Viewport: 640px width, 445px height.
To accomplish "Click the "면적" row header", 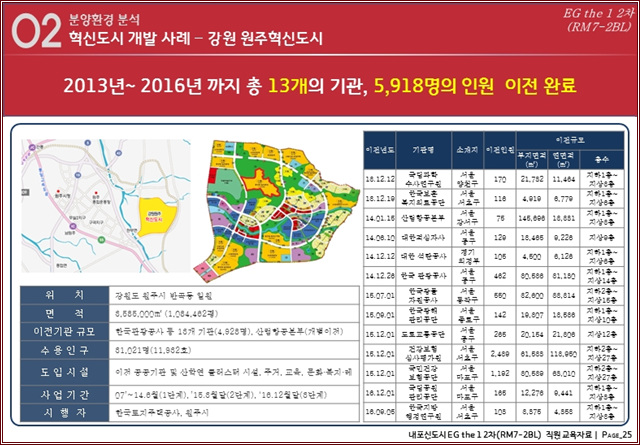I will pyautogui.click(x=64, y=314).
